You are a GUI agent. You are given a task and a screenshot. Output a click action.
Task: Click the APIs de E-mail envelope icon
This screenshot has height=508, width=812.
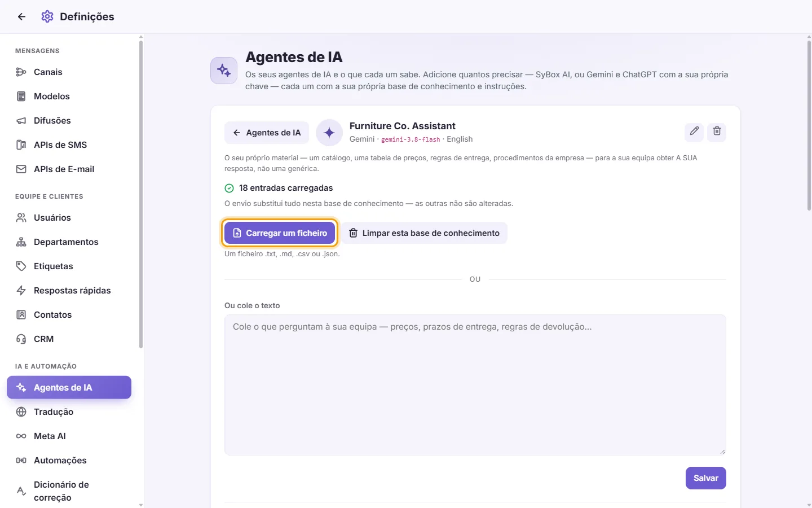(21, 169)
